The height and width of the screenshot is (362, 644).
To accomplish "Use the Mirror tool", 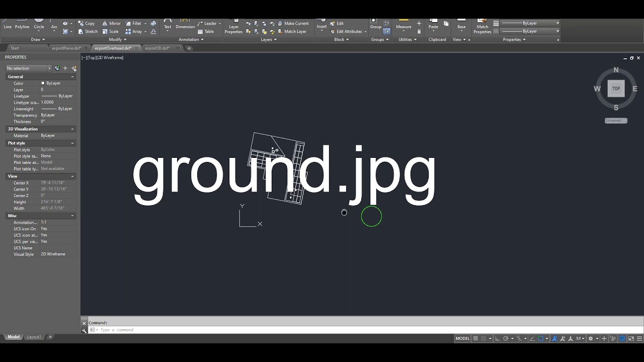I will [111, 23].
